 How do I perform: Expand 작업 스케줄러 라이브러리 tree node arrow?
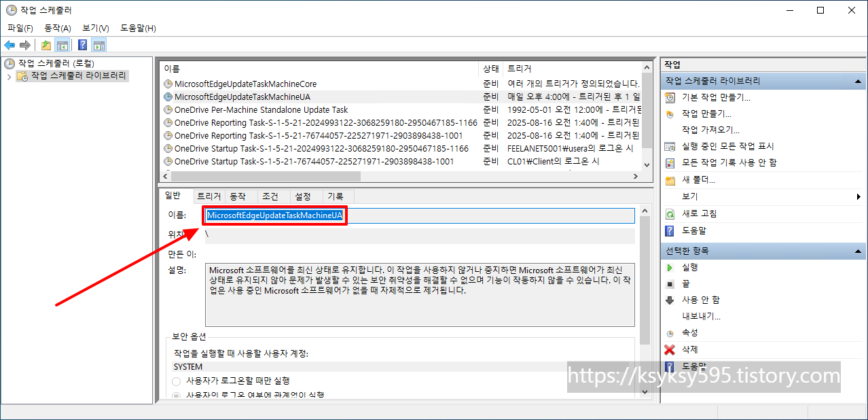pos(9,76)
